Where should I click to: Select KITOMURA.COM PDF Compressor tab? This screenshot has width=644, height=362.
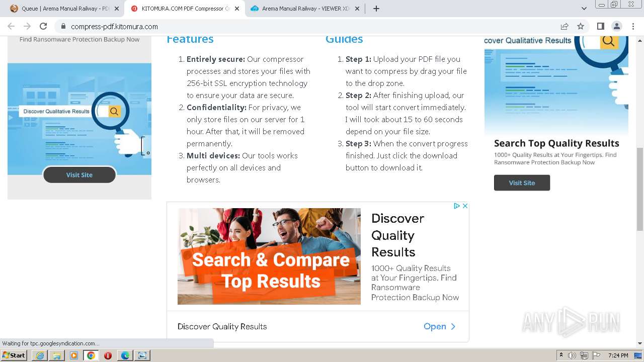coord(185,9)
